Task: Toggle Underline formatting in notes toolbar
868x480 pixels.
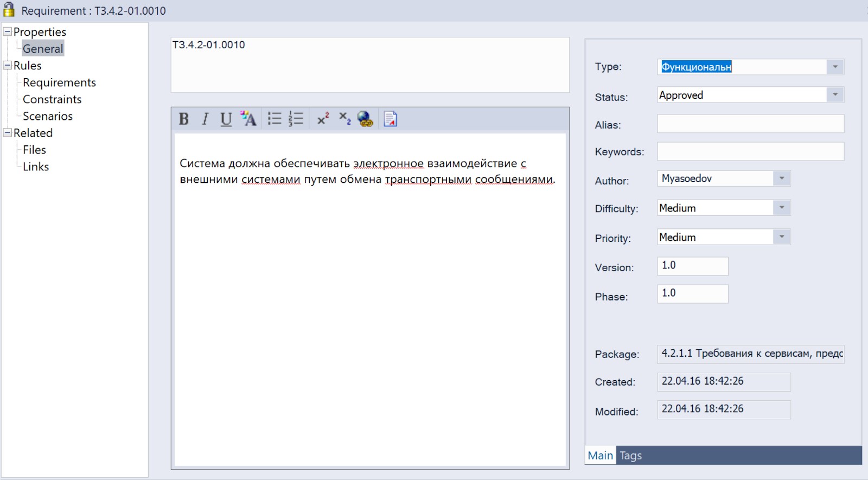Action: pyautogui.click(x=226, y=119)
